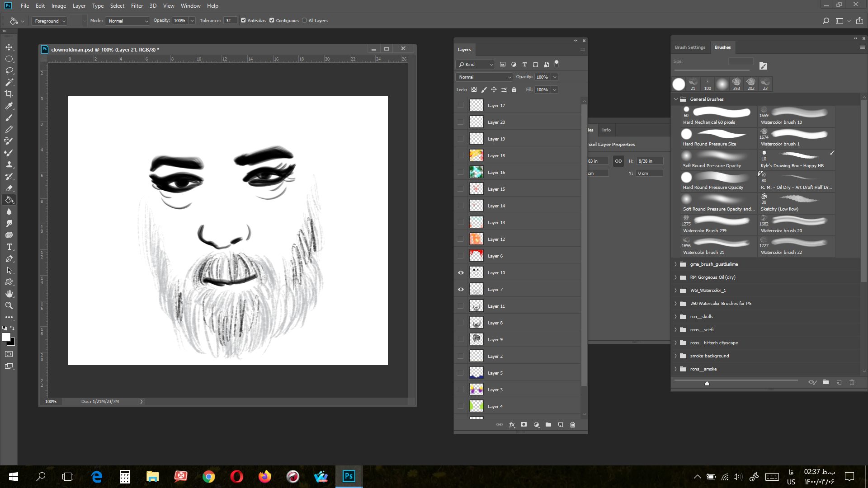Delete brush with Brushes panel trash icon

pos(852,382)
